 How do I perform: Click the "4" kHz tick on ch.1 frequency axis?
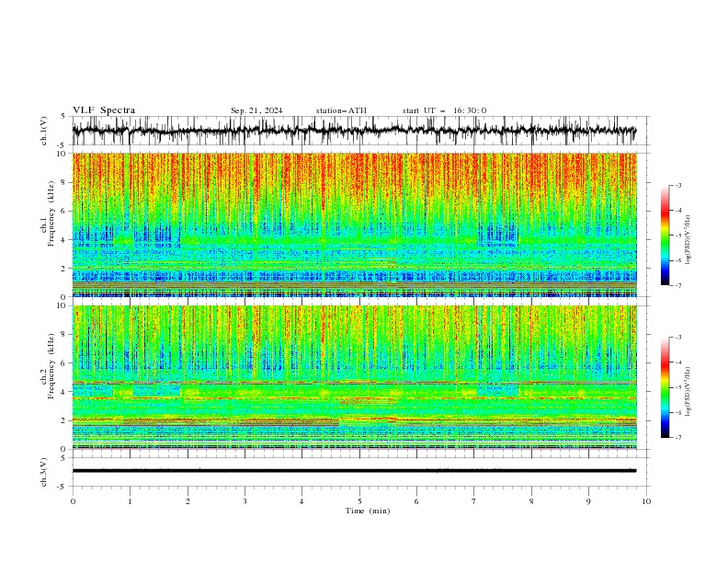coord(63,240)
